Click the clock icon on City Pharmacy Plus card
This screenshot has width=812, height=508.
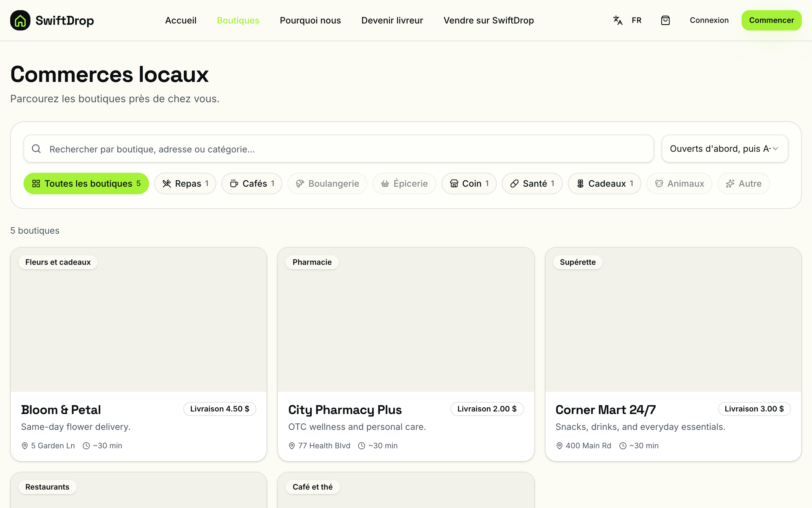coord(361,445)
